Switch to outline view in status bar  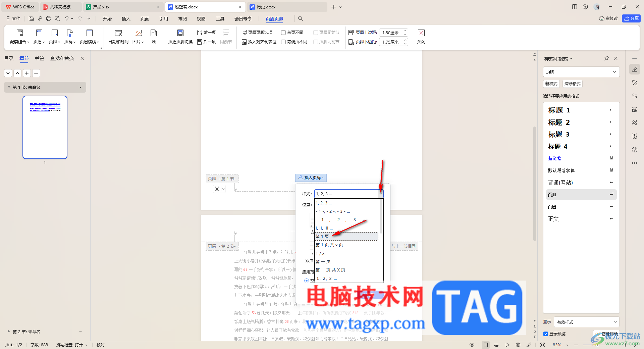tap(496, 345)
